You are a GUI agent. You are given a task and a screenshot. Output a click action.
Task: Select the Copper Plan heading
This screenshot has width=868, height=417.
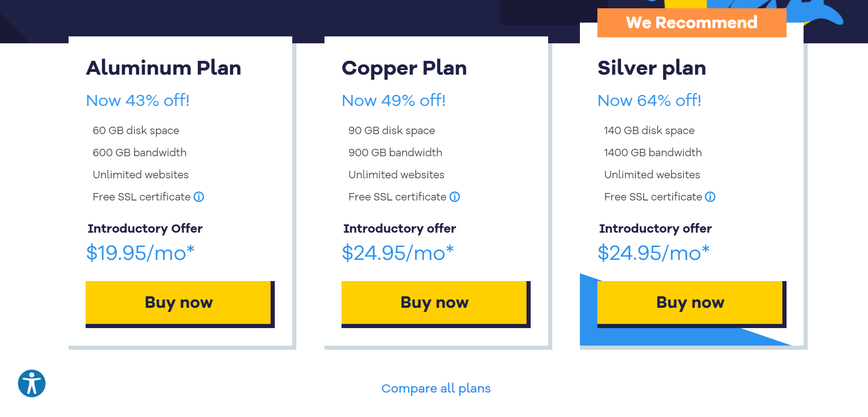point(404,68)
